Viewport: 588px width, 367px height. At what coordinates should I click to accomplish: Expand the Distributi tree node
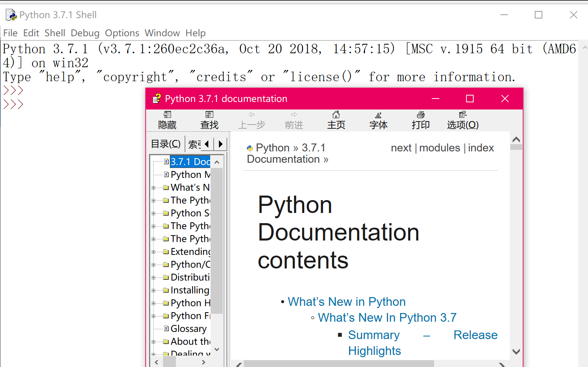(x=154, y=278)
